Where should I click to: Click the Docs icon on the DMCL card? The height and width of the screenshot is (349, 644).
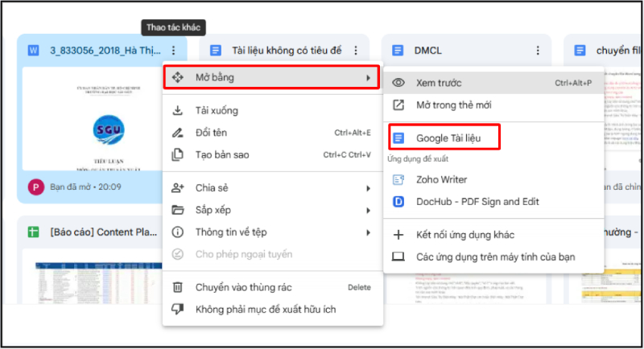pos(397,51)
